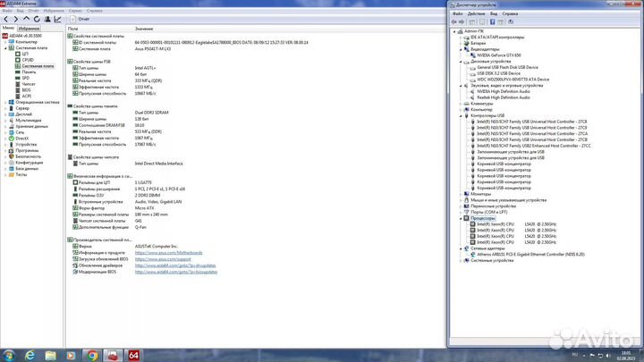Select BIOS in the AIDA64 tree
The width and height of the screenshot is (644, 362).
click(x=26, y=90)
